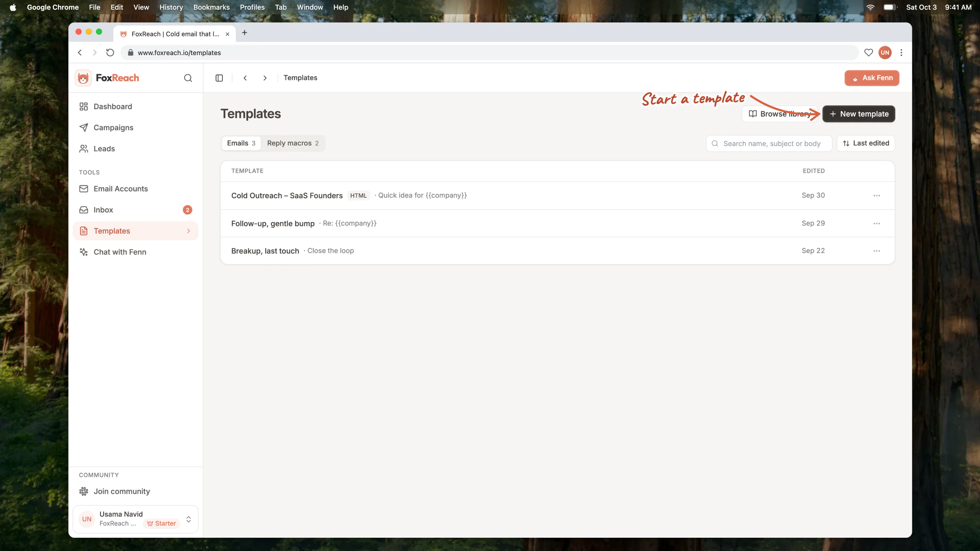Click browser forward arrow
Screen dimensions: 980x551
tap(95, 53)
